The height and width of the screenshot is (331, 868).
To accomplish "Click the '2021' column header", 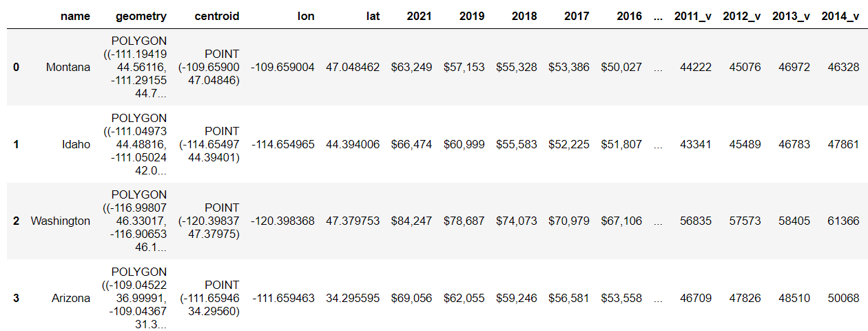I will coord(420,16).
